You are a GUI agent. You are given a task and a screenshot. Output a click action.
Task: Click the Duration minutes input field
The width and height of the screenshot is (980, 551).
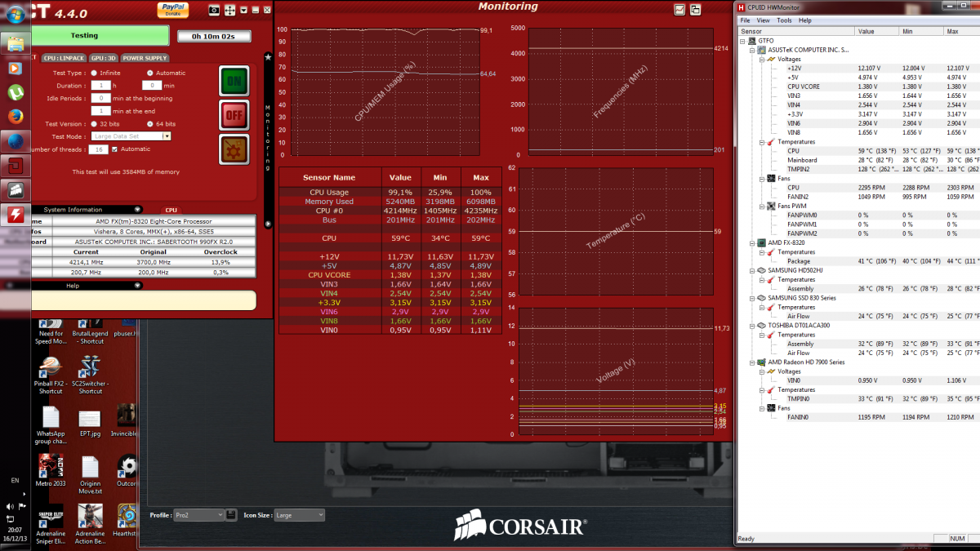click(x=152, y=85)
